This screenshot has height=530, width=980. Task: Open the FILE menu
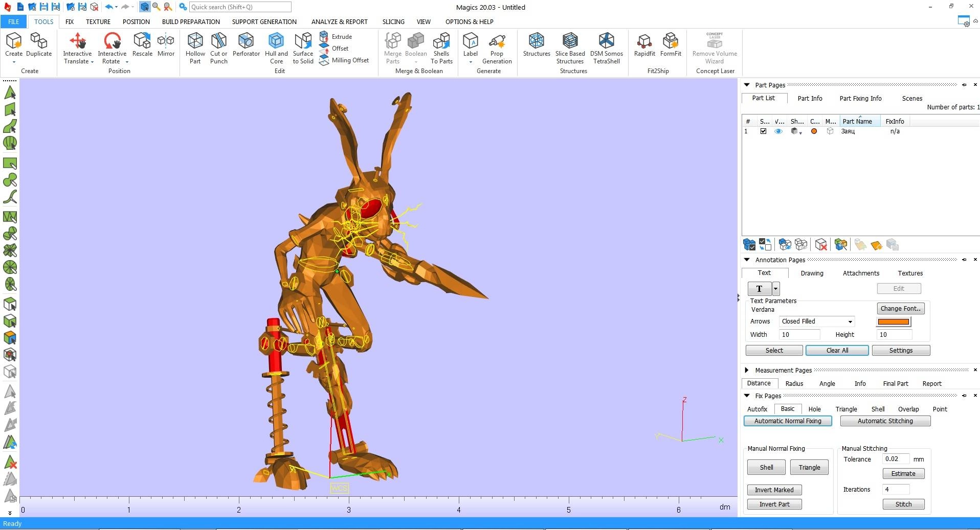(14, 21)
